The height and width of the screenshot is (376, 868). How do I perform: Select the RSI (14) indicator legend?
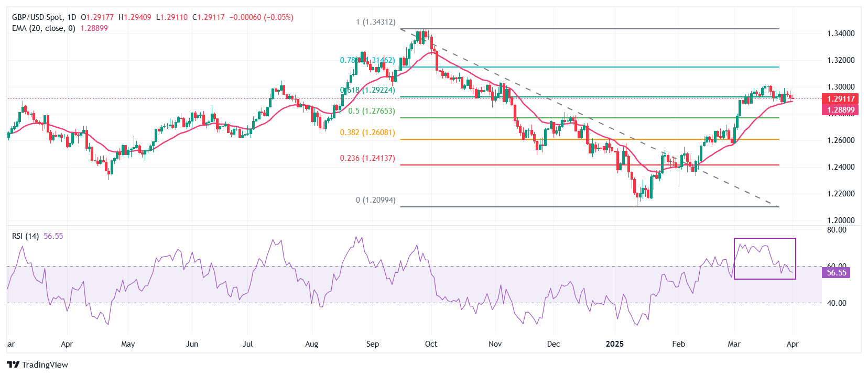point(25,236)
